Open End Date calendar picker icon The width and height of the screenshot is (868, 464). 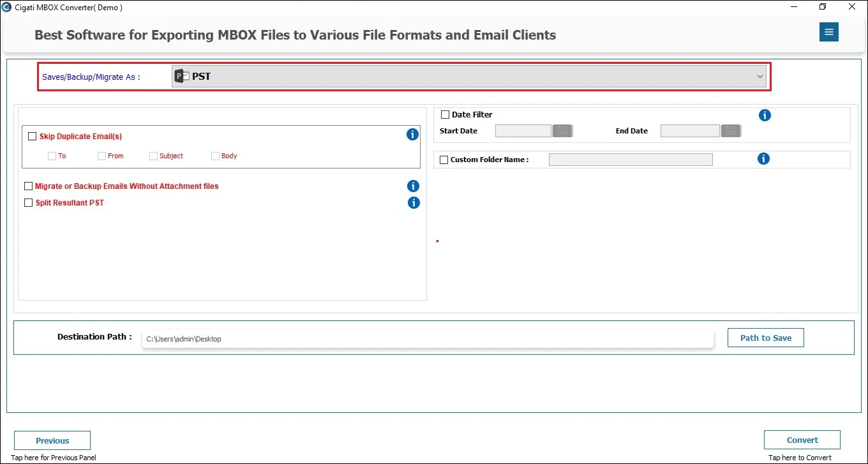[731, 131]
